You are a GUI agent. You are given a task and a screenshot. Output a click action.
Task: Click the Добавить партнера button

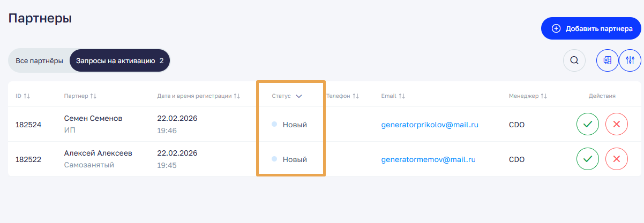point(590,28)
